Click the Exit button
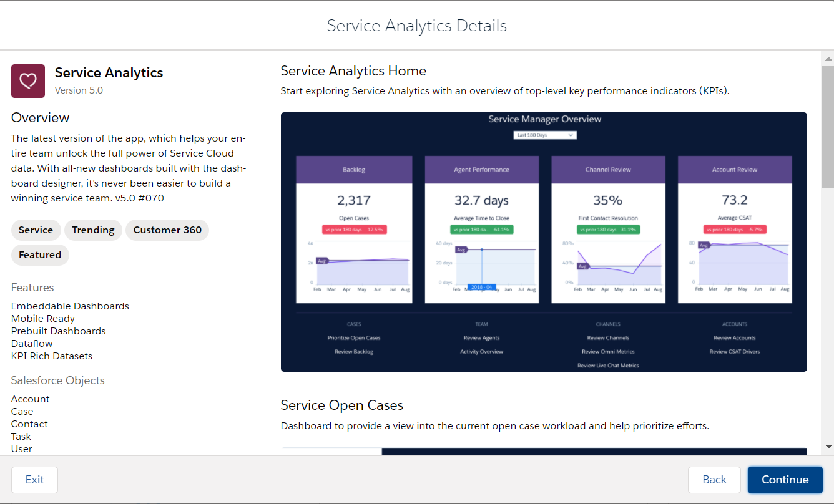 [x=34, y=480]
